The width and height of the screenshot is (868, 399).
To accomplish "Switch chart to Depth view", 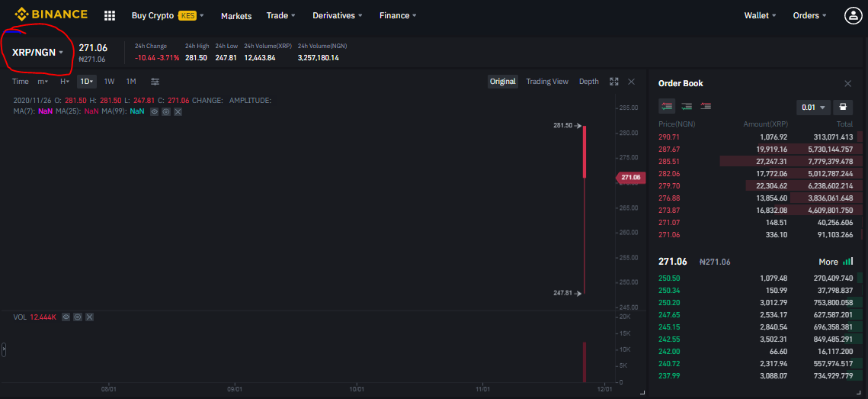I will point(589,82).
